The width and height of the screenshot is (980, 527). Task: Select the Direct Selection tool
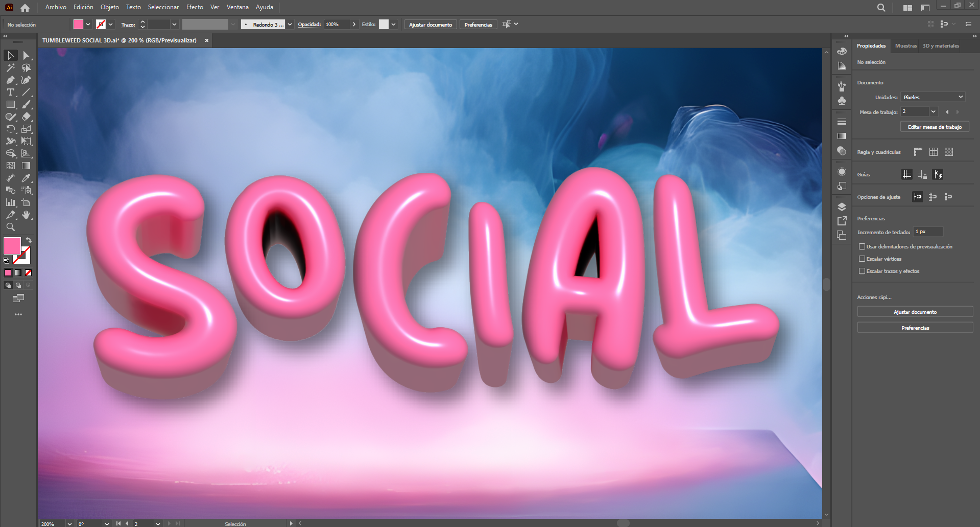point(27,55)
